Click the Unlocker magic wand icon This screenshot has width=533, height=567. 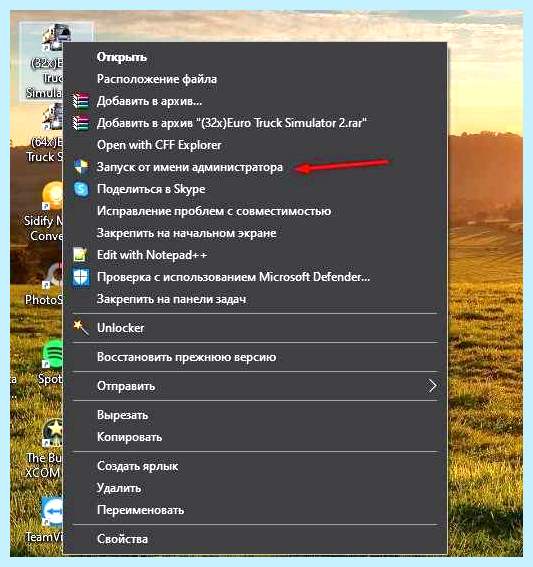click(x=80, y=328)
